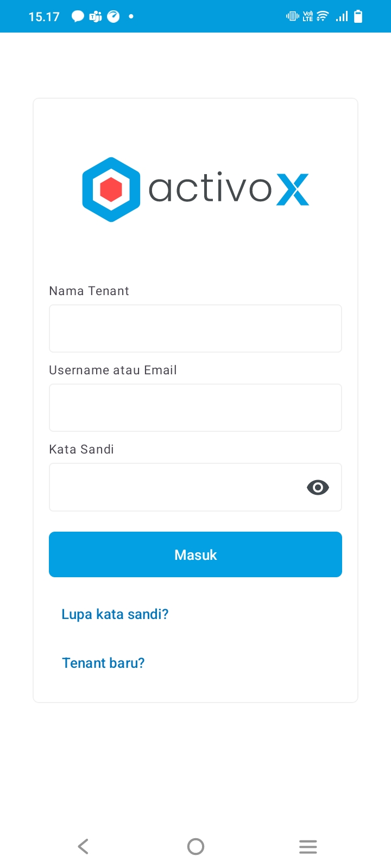
Task: Tap the speedometer notification icon
Action: point(113,17)
